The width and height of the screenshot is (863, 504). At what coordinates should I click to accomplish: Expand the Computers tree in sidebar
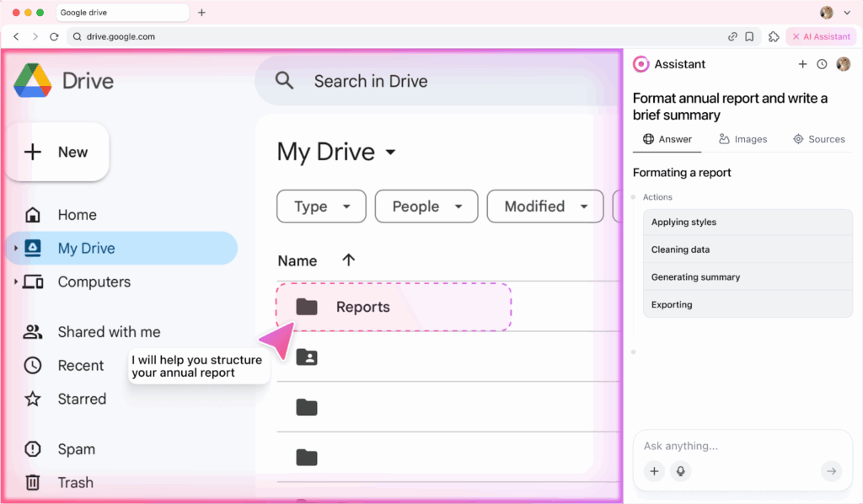tap(16, 282)
